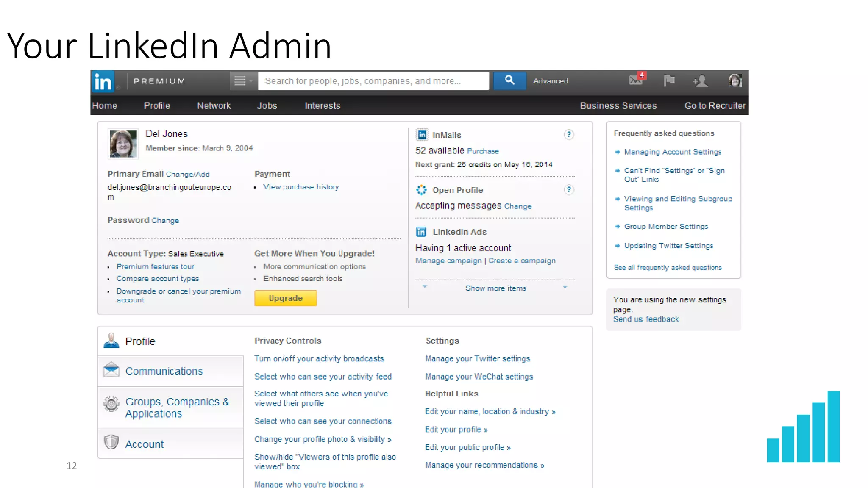Image resolution: width=868 pixels, height=488 pixels.
Task: Open the account avatar menu in top bar
Action: [x=735, y=80]
